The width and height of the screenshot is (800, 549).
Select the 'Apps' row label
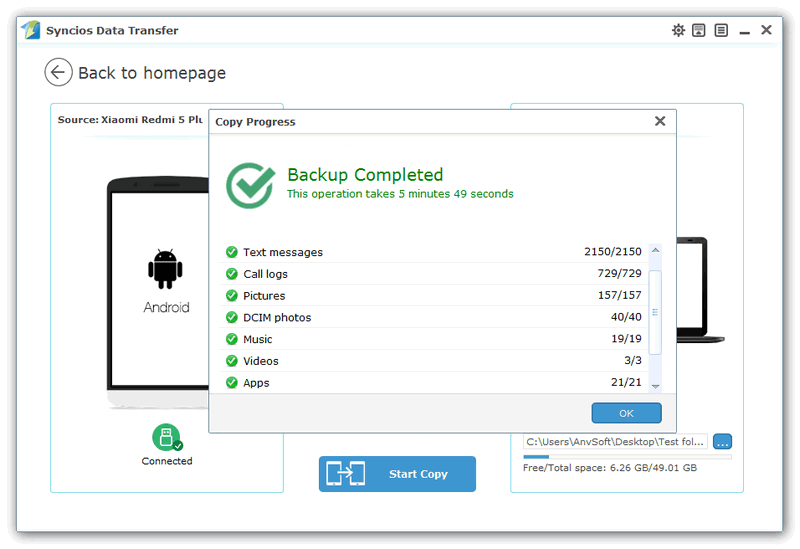coord(256,383)
